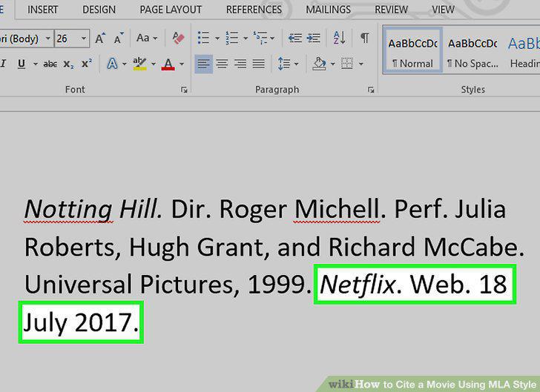Click the Shading paint bucket icon

coord(319,64)
